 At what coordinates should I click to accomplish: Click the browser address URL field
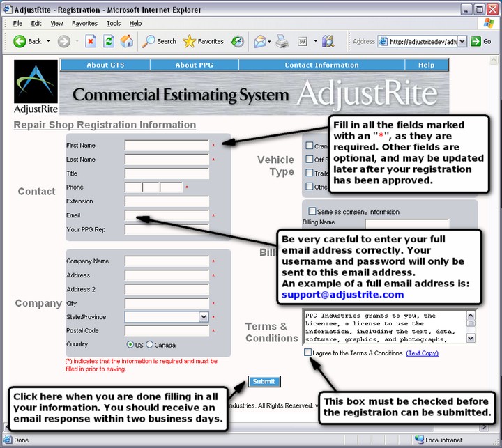tap(423, 42)
